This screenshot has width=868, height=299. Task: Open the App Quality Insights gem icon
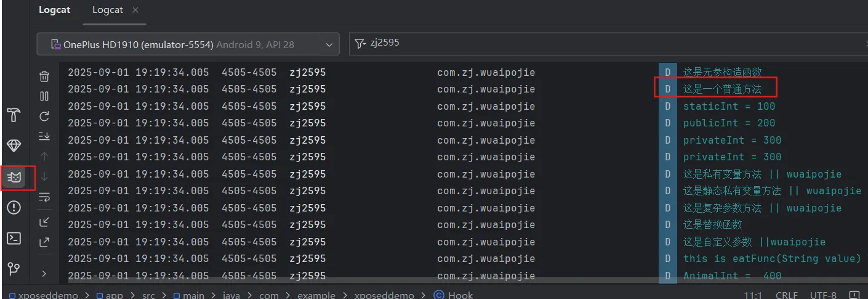tap(14, 145)
